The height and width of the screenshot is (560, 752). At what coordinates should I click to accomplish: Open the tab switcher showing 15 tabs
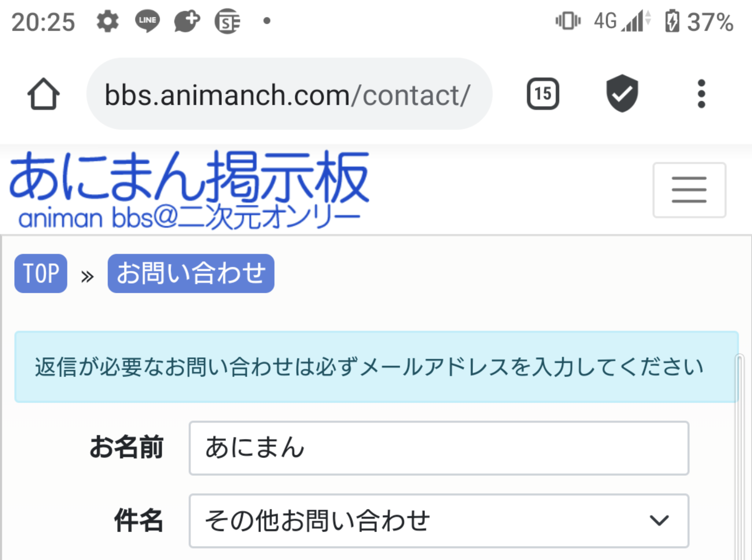(543, 94)
